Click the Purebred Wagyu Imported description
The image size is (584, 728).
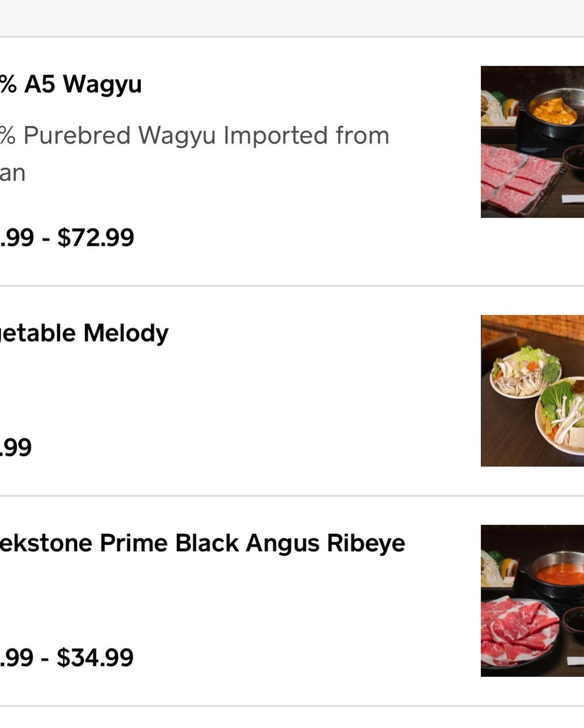tap(195, 135)
